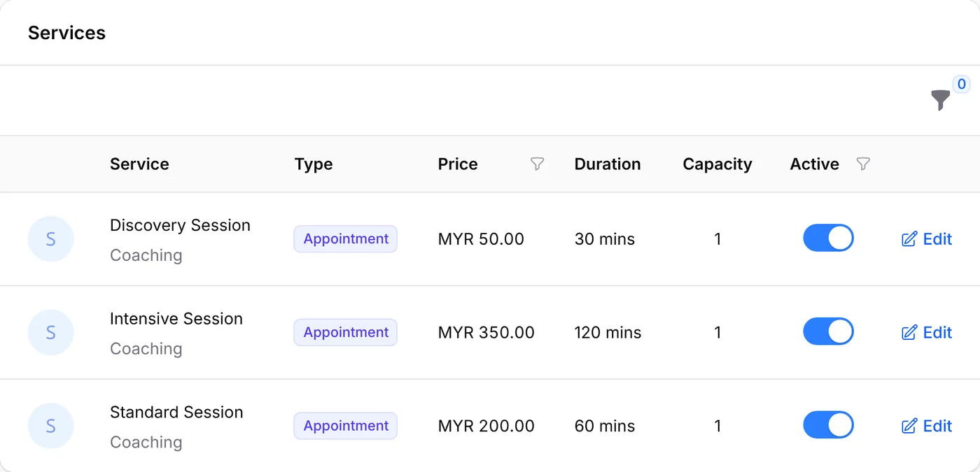Click the Intensive Session avatar icon
This screenshot has width=980, height=472.
pyautogui.click(x=50, y=333)
